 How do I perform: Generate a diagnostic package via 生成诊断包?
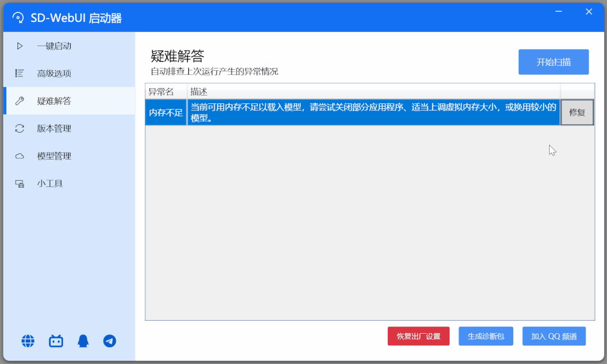coord(486,336)
